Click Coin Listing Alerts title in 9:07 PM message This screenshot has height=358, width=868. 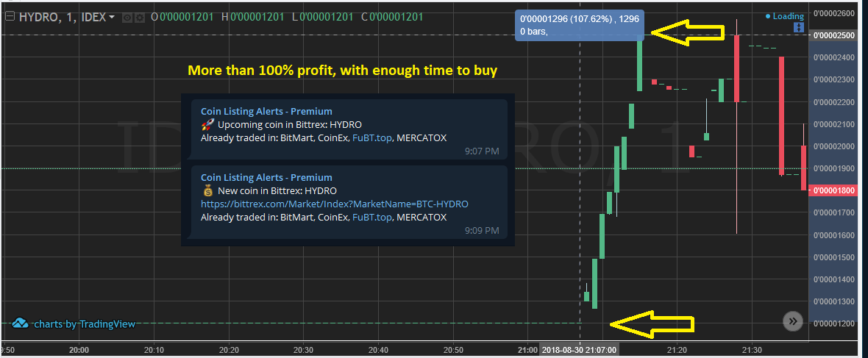coord(266,111)
